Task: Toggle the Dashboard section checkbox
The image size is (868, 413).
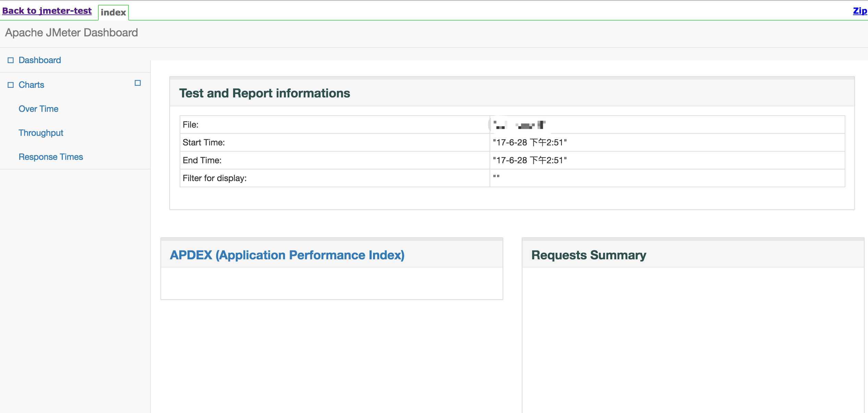Action: (11, 60)
